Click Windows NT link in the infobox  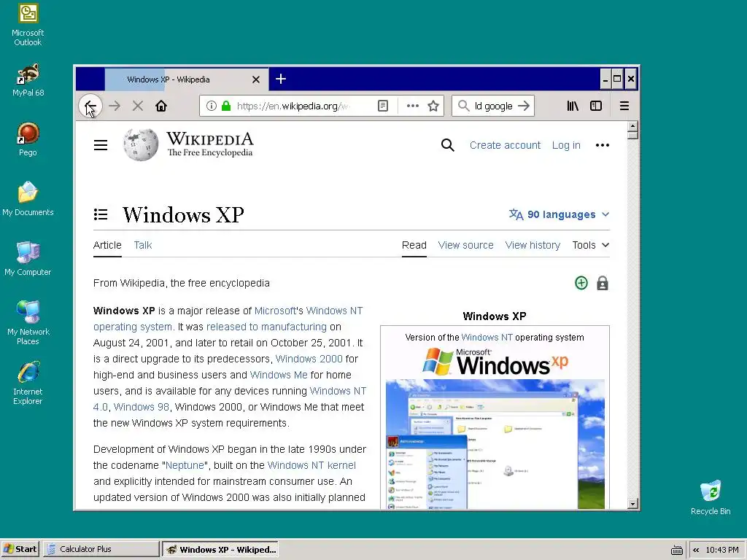[487, 338]
